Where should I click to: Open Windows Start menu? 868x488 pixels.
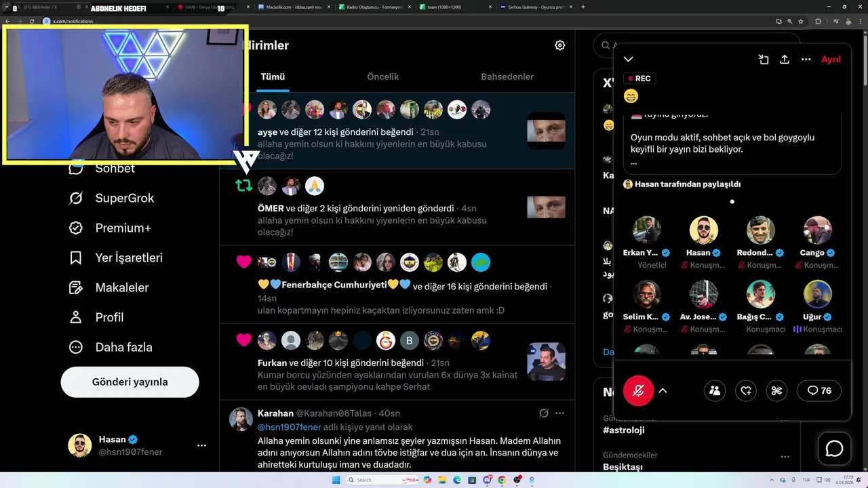(x=336, y=480)
